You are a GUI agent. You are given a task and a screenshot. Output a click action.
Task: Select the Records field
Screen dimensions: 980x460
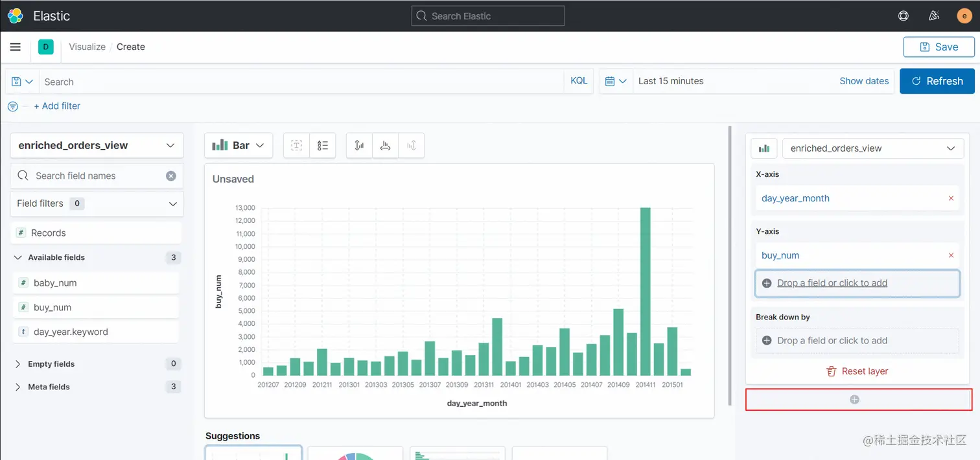[96, 233]
